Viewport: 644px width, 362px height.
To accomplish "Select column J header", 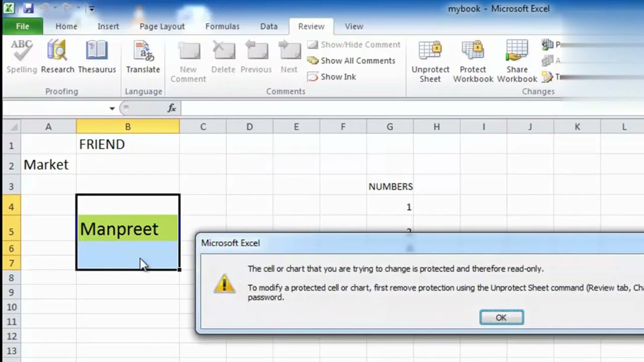I will point(530,127).
